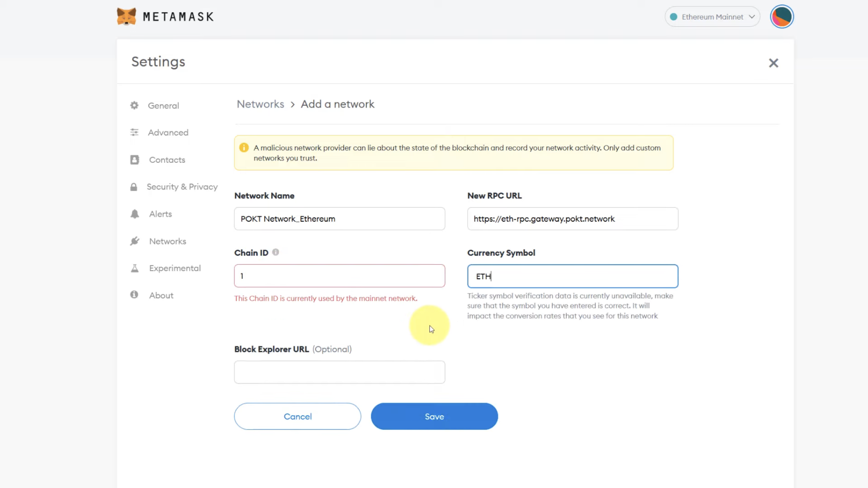The width and height of the screenshot is (868, 488).
Task: Click the Contacts settings icon
Action: (x=134, y=159)
